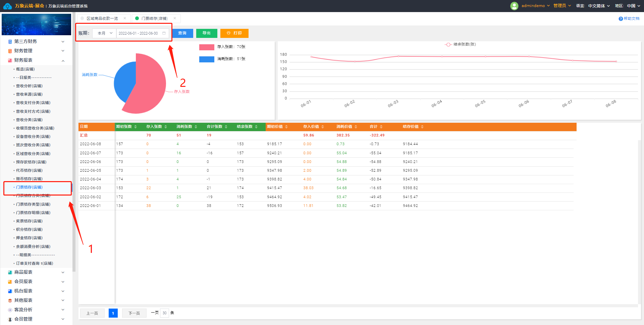Open 积分结存(店铺) report
The image size is (644, 325).
tap(29, 229)
